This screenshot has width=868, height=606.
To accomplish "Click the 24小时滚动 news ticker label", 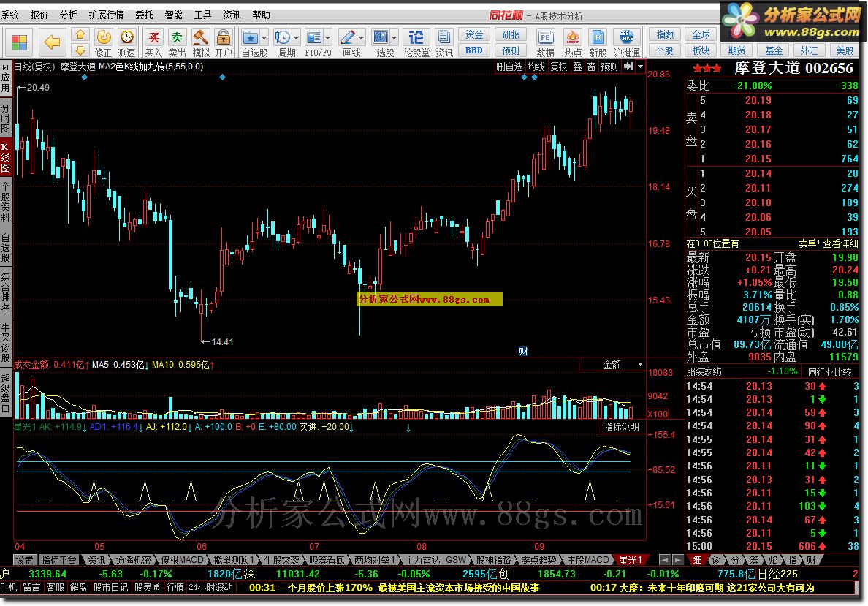I will [210, 587].
